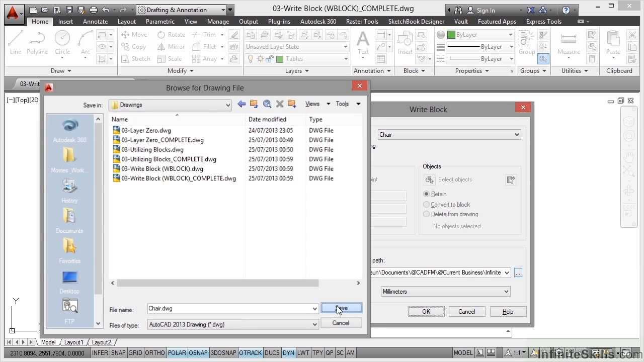Click the Insert block icon
This screenshot has width=644, height=362.
[405, 42]
